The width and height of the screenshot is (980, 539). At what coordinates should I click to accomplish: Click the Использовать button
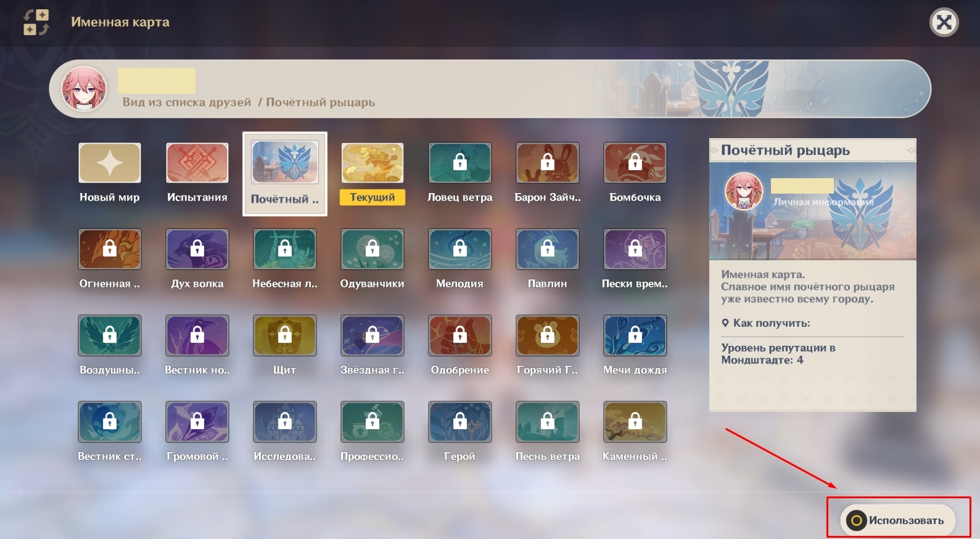coord(897,520)
